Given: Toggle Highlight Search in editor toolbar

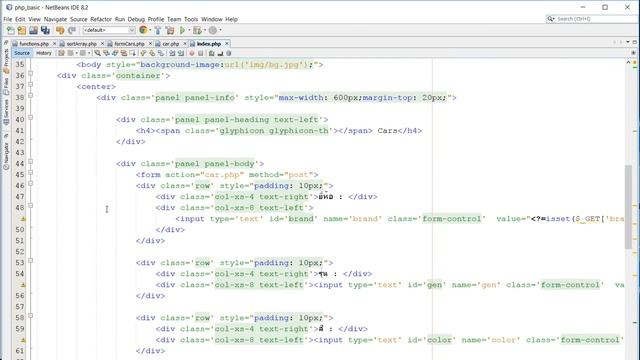Looking at the screenshot, I should (124, 53).
